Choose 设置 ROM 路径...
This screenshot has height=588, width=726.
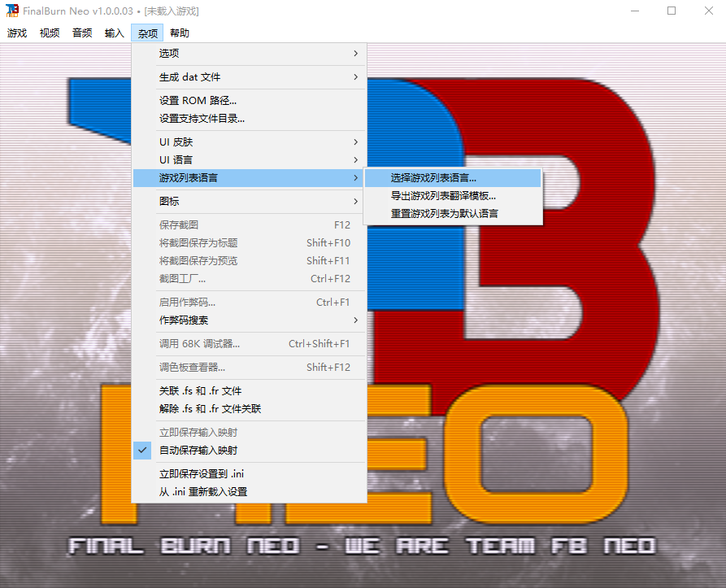(249, 101)
